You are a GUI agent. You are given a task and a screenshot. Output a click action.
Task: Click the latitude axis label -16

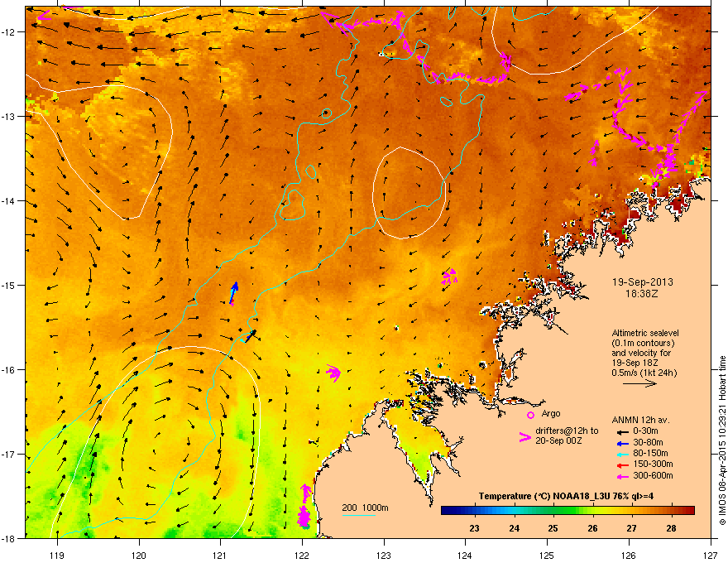9,370
